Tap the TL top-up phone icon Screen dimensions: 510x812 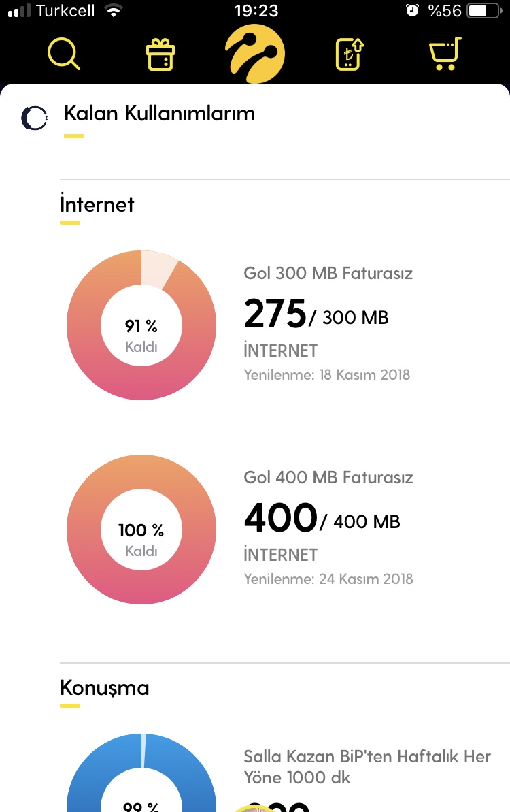(350, 54)
